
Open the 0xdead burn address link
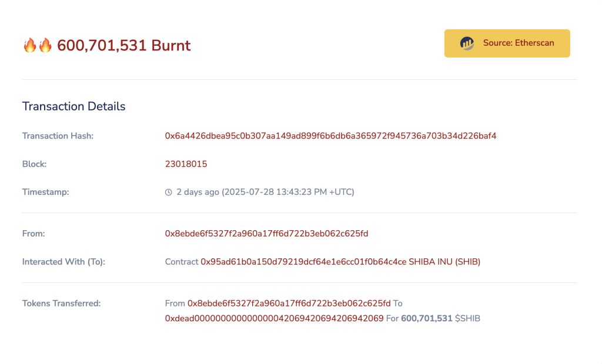coord(273,318)
